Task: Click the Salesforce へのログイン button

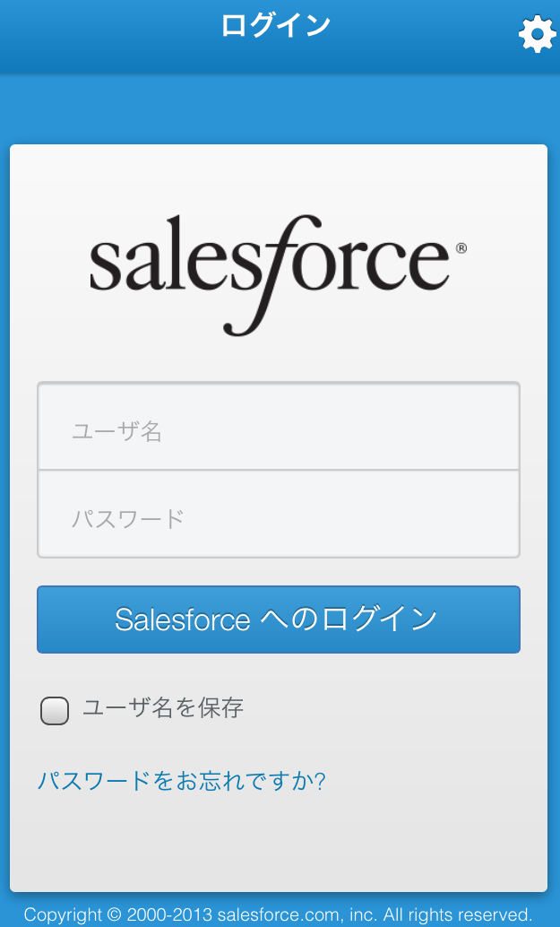Action: point(279,619)
